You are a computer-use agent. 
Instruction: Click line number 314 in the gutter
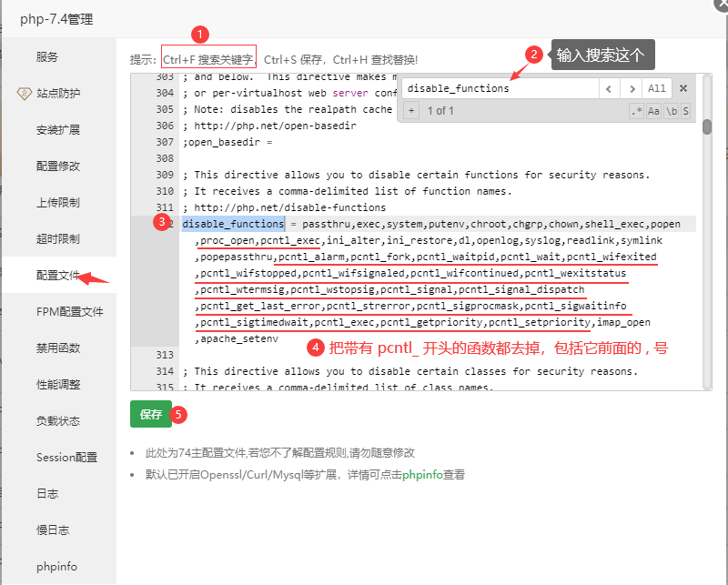[165, 371]
